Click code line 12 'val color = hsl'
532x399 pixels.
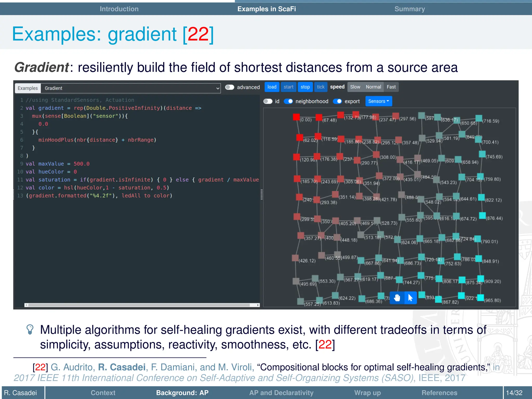pyautogui.click(x=97, y=188)
